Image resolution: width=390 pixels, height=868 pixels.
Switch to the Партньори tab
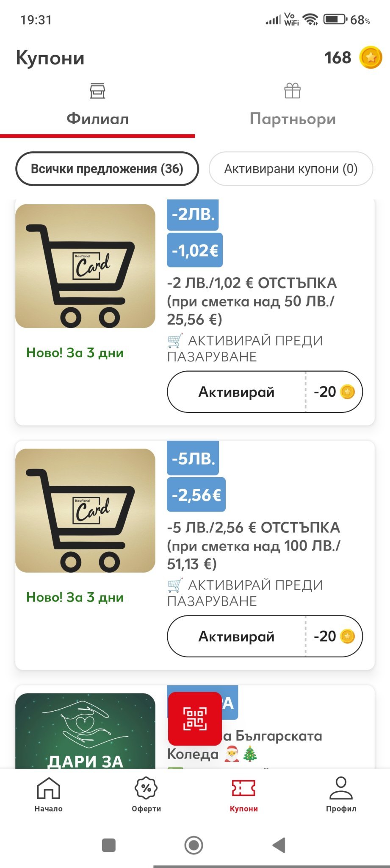(292, 119)
